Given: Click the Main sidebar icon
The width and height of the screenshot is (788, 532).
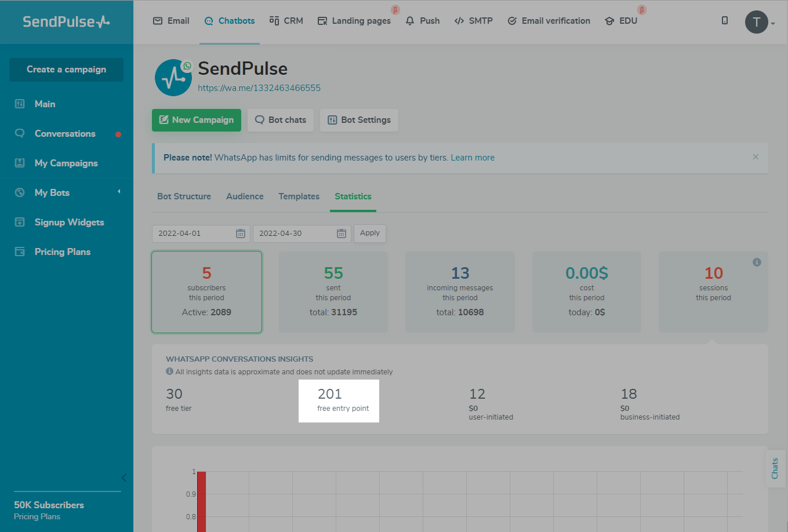Looking at the screenshot, I should [20, 104].
